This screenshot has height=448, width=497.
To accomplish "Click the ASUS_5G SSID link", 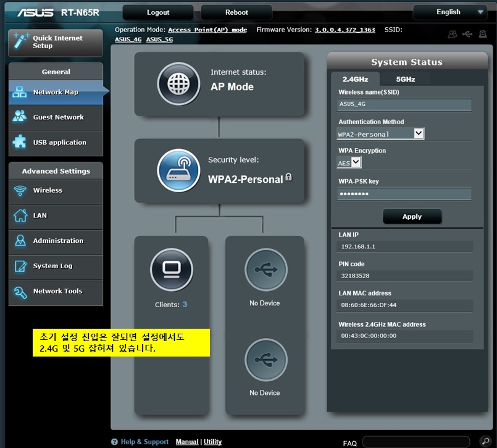I will [159, 40].
